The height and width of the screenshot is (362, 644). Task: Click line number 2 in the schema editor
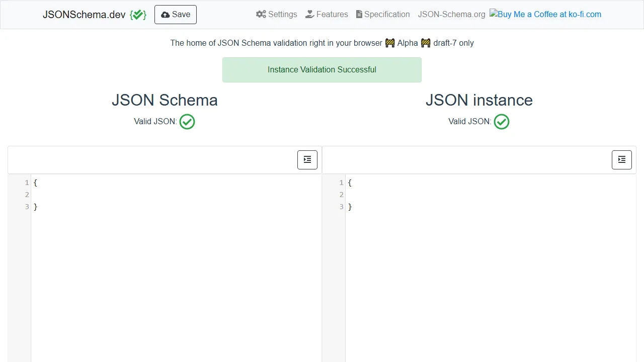(27, 195)
